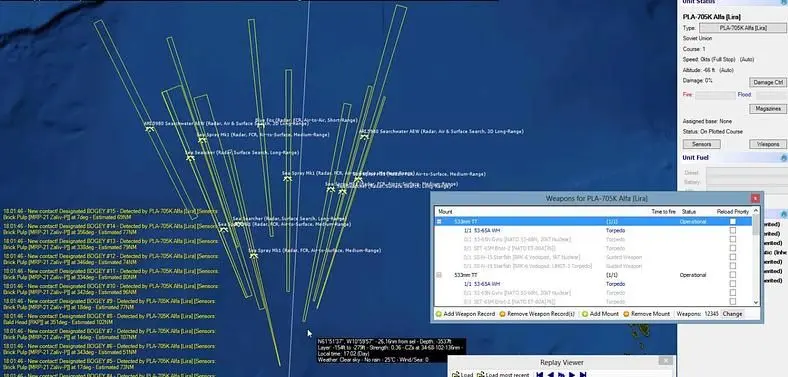788x377 pixels.
Task: Select the Blue Fox radar contact icon
Action: point(261,125)
